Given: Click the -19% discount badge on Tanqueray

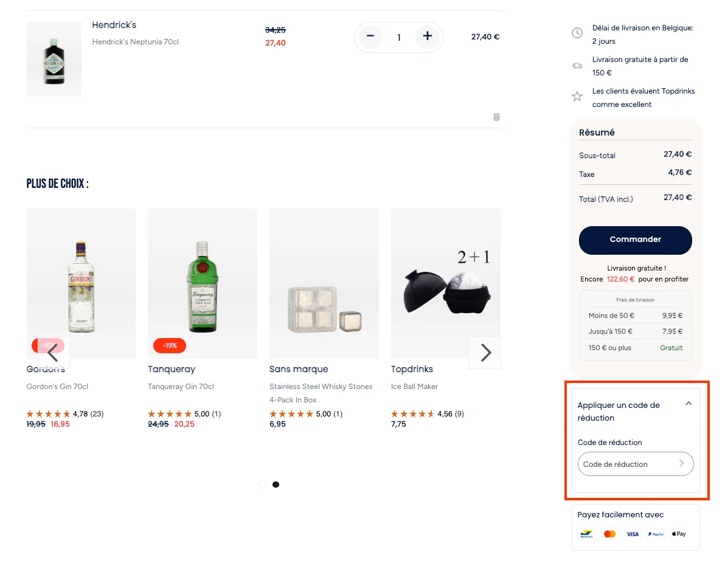Looking at the screenshot, I should (x=170, y=346).
